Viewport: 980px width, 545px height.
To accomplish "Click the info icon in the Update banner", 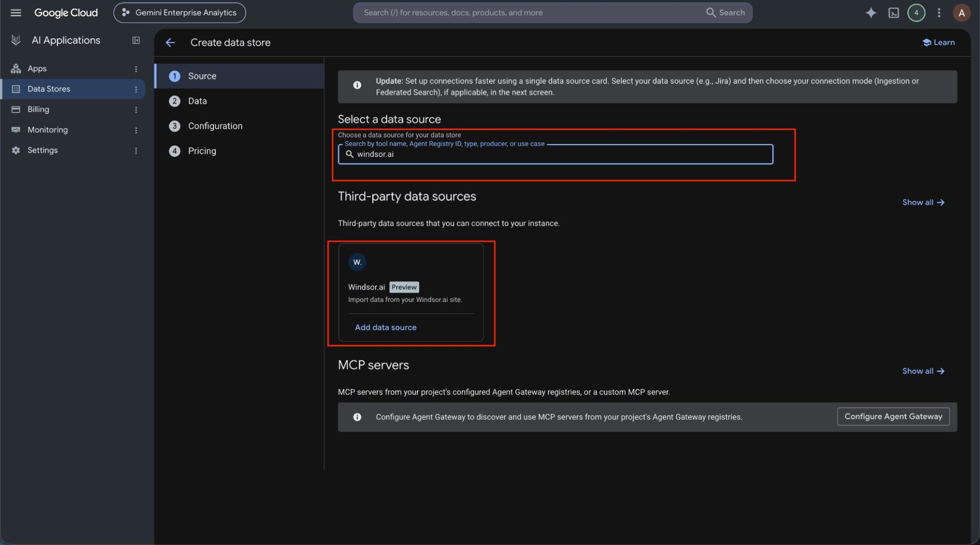I will click(357, 85).
